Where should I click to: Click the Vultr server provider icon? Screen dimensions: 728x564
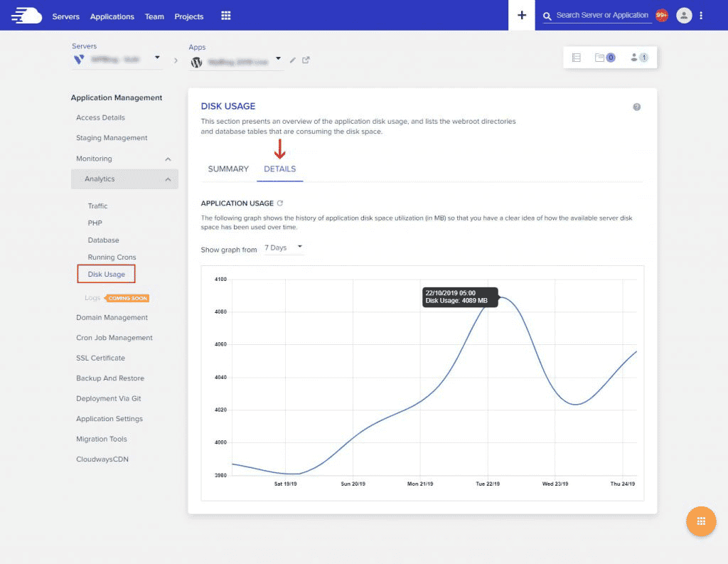click(79, 60)
